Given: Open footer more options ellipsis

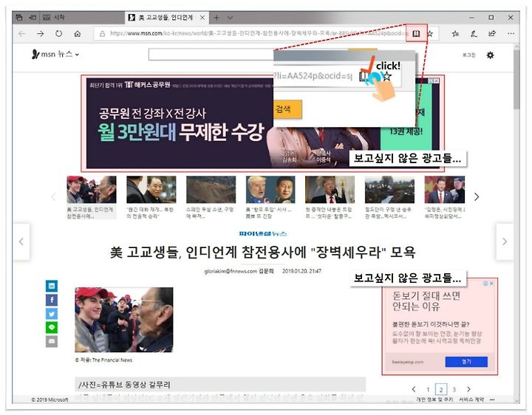Looking at the screenshot, I should 492,399.
